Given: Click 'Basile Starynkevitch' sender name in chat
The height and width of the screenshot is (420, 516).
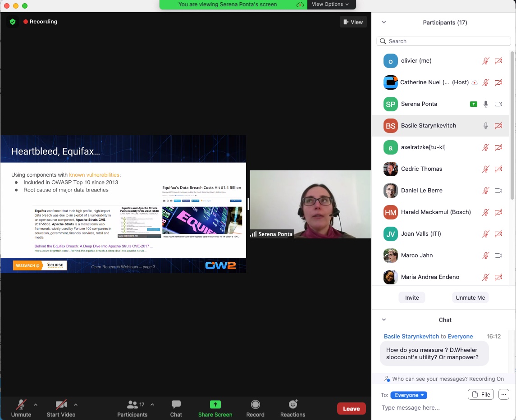Looking at the screenshot, I should (x=411, y=336).
